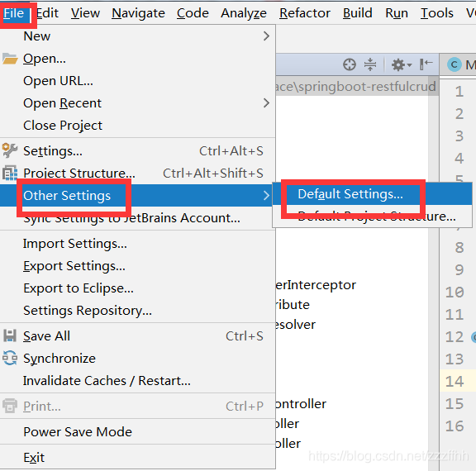The height and width of the screenshot is (471, 476).
Task: Select Close Project
Action: click(x=137, y=126)
